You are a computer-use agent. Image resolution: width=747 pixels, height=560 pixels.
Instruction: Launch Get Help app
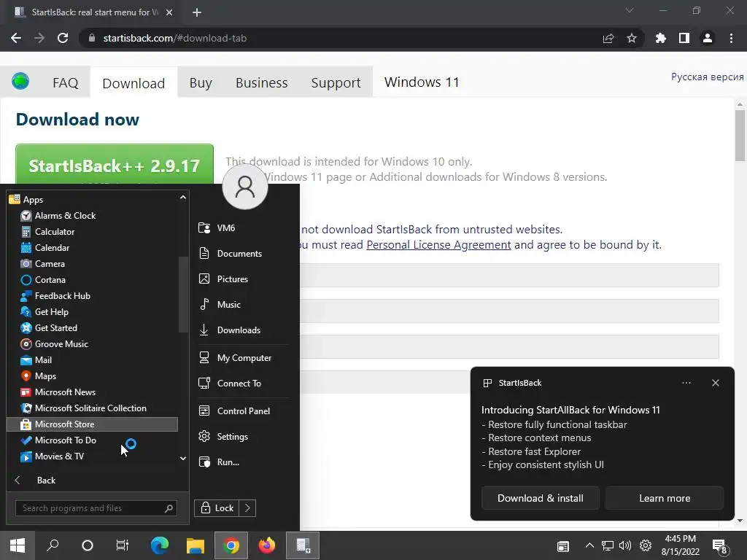tap(44, 312)
